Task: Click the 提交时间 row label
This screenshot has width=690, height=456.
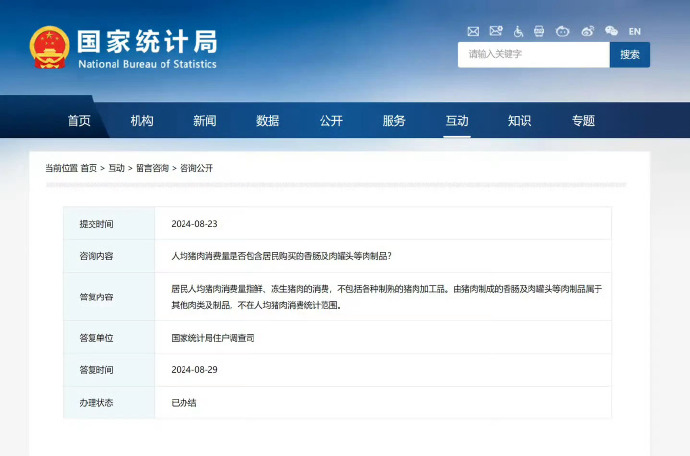Action: click(96, 224)
